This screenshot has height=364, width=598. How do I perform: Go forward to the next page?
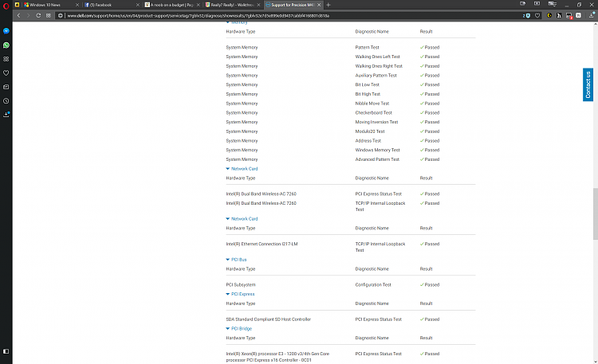[28, 16]
